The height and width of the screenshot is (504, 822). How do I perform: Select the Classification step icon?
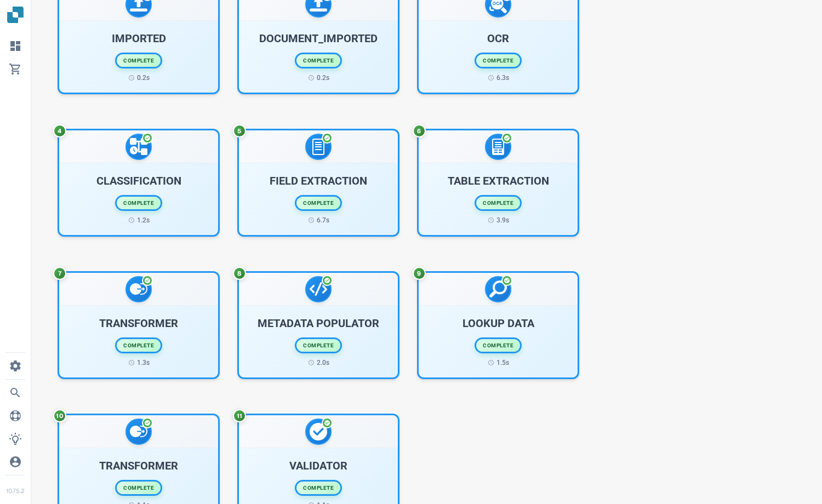click(139, 147)
